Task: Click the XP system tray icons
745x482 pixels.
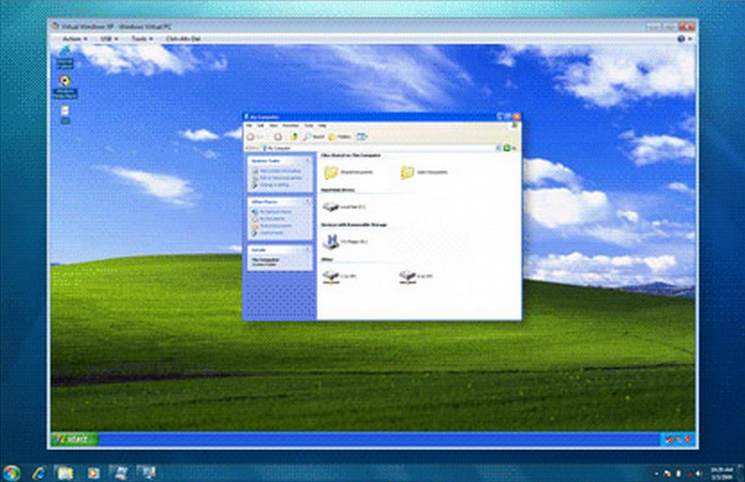Action: (x=678, y=439)
